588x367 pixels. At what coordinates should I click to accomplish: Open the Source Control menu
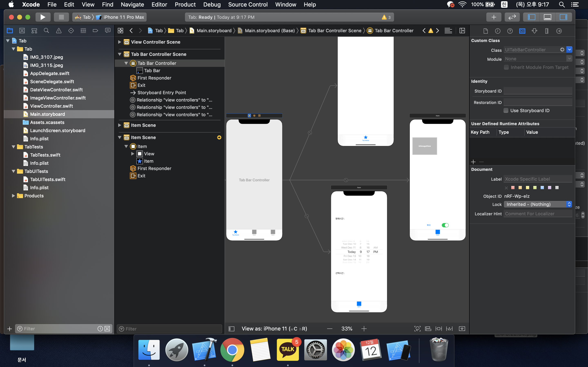tap(248, 4)
